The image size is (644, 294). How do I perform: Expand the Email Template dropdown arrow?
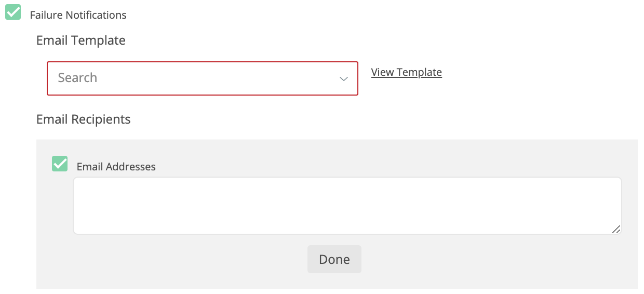click(x=343, y=79)
